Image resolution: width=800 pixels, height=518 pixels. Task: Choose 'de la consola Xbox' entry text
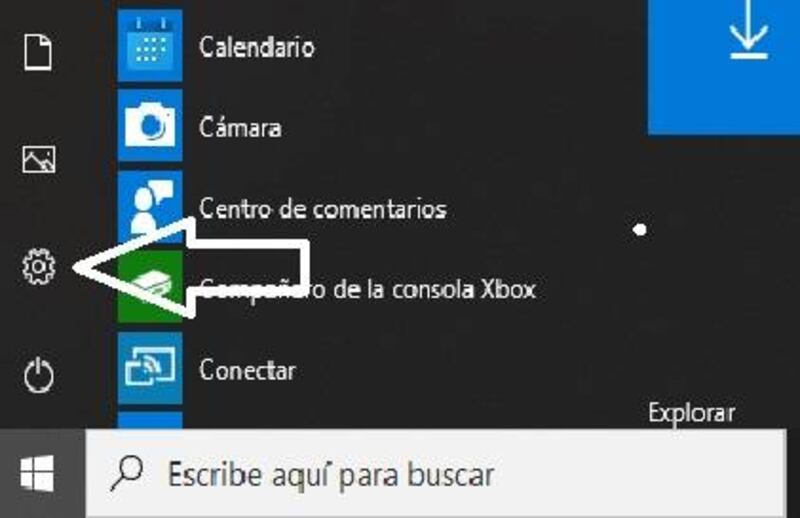pos(435,289)
